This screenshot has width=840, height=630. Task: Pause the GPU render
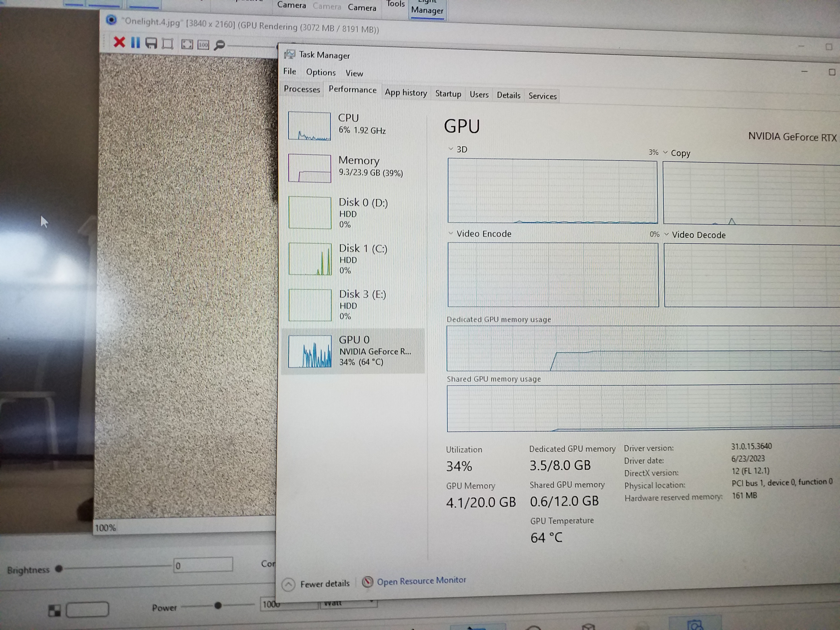pyautogui.click(x=135, y=43)
